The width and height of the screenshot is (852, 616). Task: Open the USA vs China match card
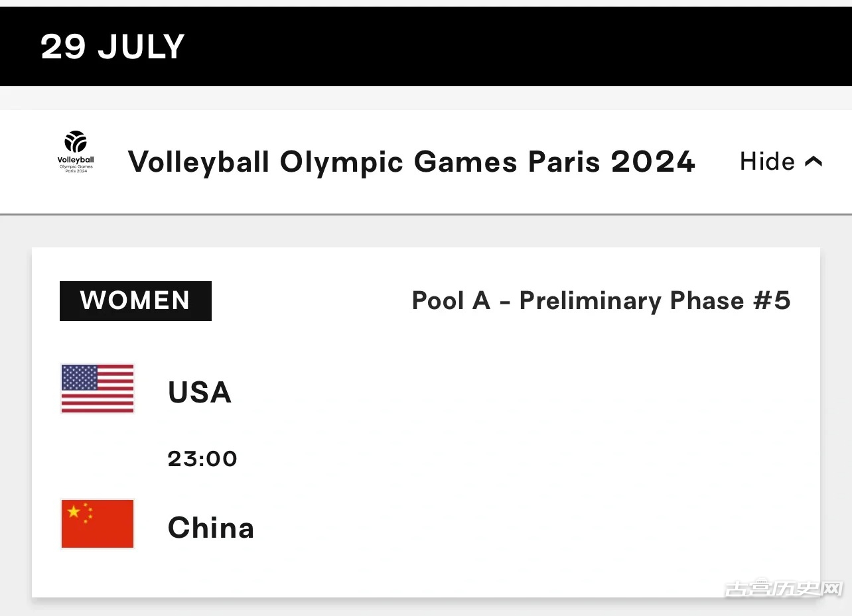[426, 422]
